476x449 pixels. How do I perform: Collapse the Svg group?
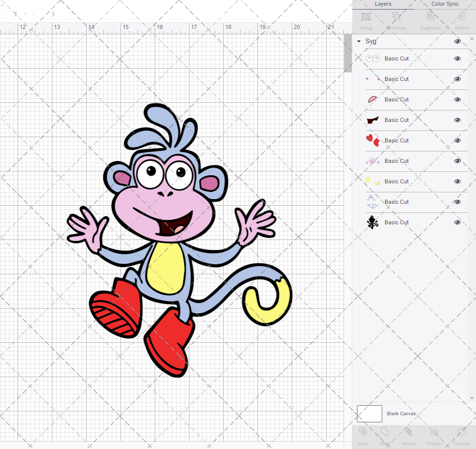pyautogui.click(x=359, y=41)
